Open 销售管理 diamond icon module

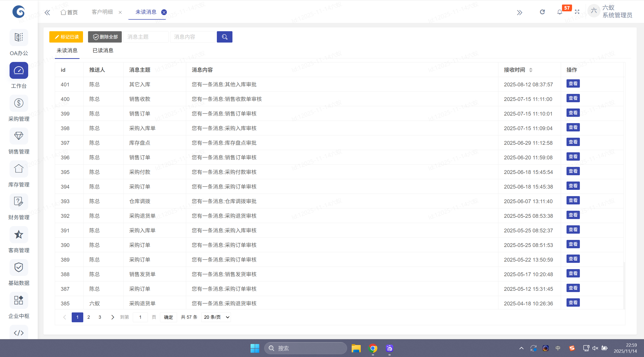tap(19, 136)
